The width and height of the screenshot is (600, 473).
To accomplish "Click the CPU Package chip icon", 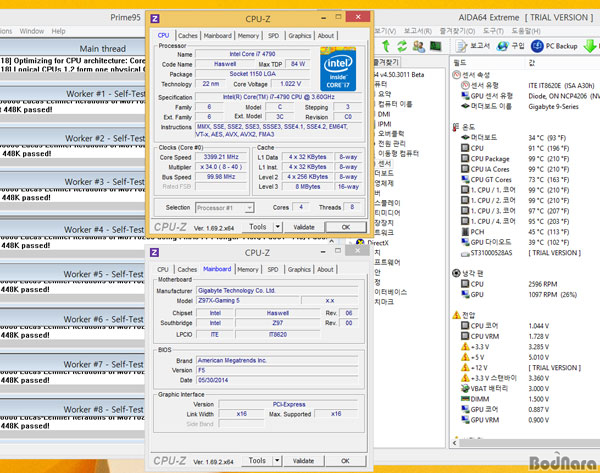I will pos(465,158).
